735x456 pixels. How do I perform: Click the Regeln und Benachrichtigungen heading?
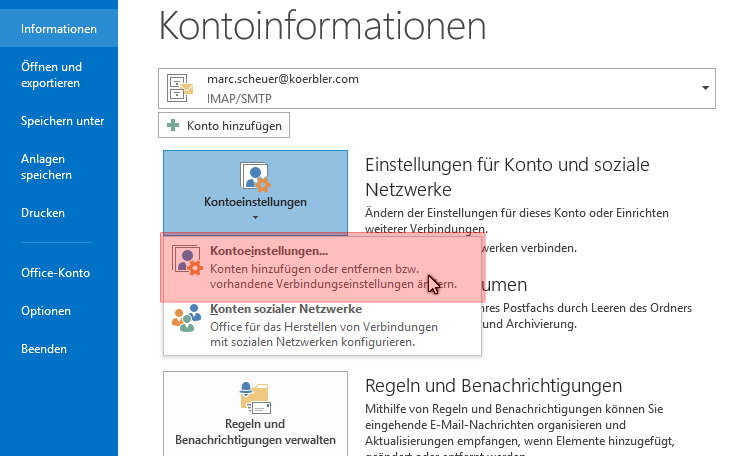494,386
